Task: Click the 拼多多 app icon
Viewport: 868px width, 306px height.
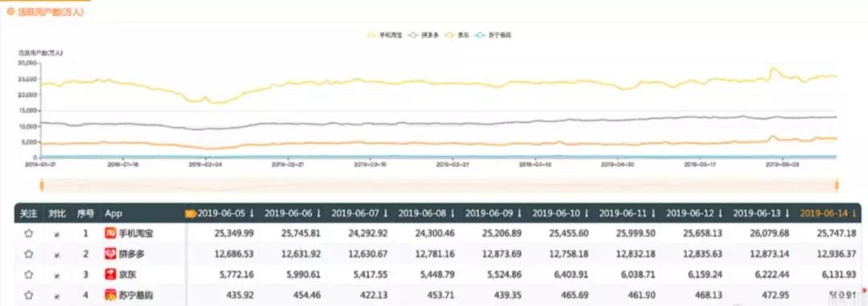Action: (110, 254)
